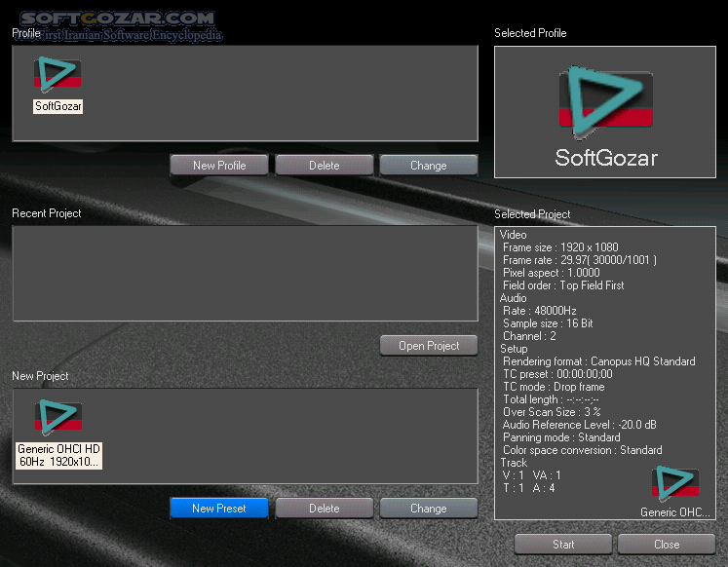Click inside the empty Recent Project list
Screen dimensions: 728x567
[245, 274]
